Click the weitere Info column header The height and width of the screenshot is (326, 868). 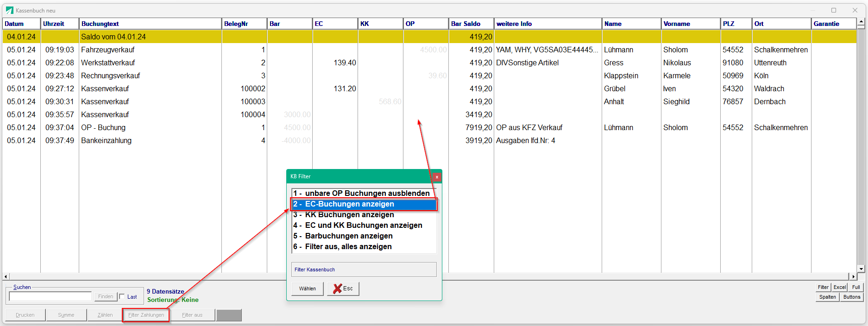[x=548, y=24]
